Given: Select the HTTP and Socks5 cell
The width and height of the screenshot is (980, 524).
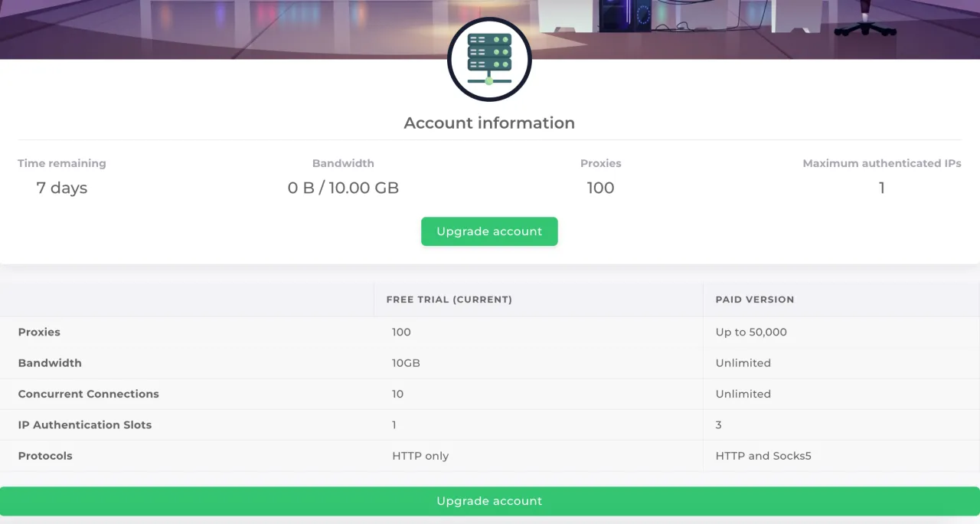Looking at the screenshot, I should [763, 456].
